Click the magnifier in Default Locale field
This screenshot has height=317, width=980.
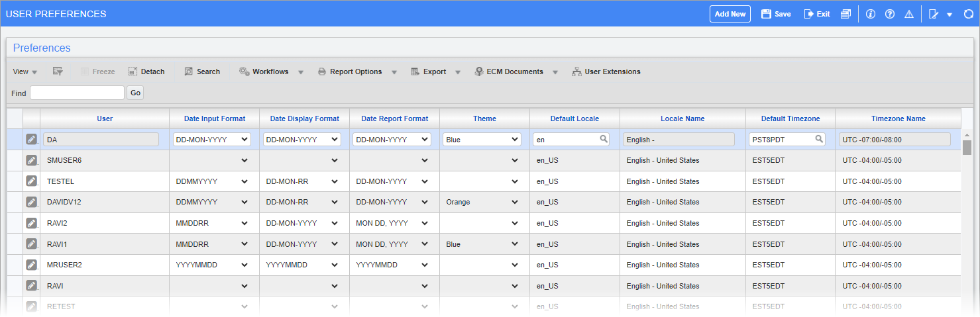pyautogui.click(x=604, y=139)
